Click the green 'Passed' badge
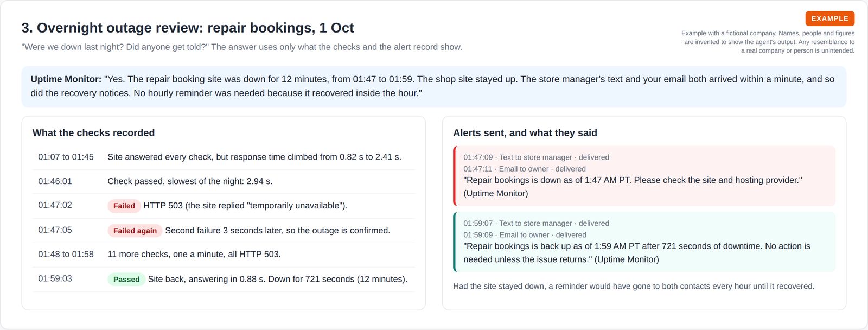This screenshot has width=868, height=330. (126, 280)
